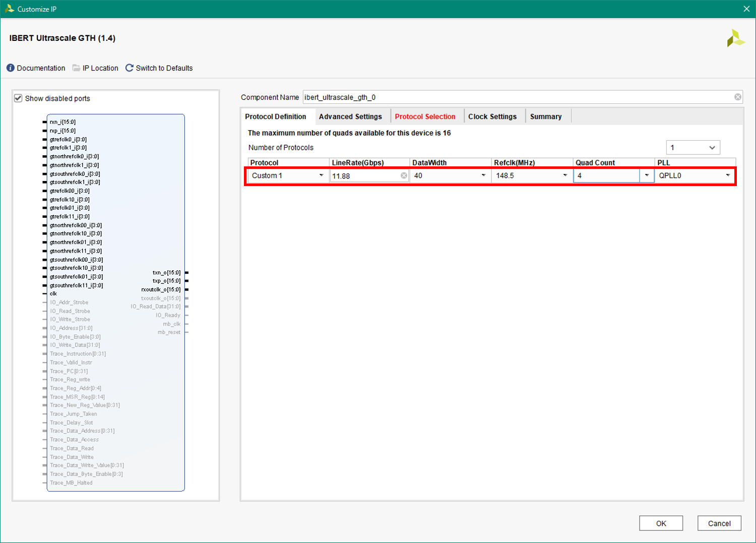Image resolution: width=756 pixels, height=543 pixels.
Task: Select the txp_o[15:0] output port
Action: coord(166,281)
